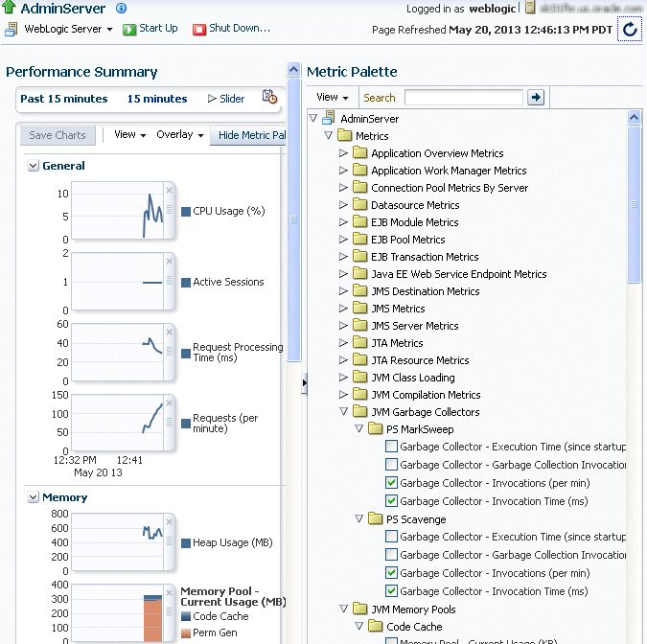Show the time Slider control

click(x=226, y=99)
